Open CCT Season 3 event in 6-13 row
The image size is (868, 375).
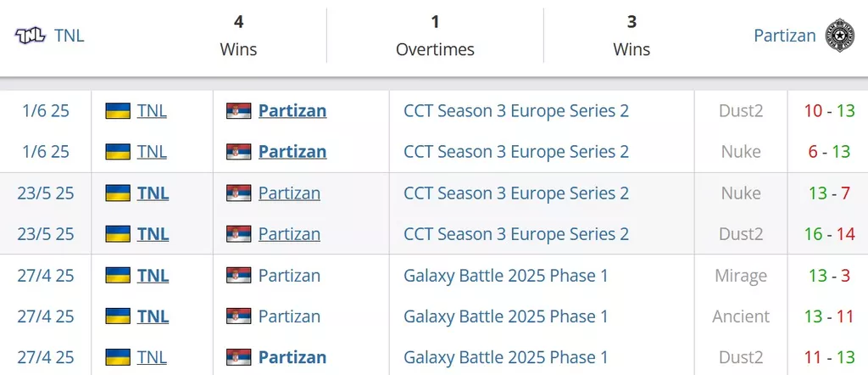516,152
